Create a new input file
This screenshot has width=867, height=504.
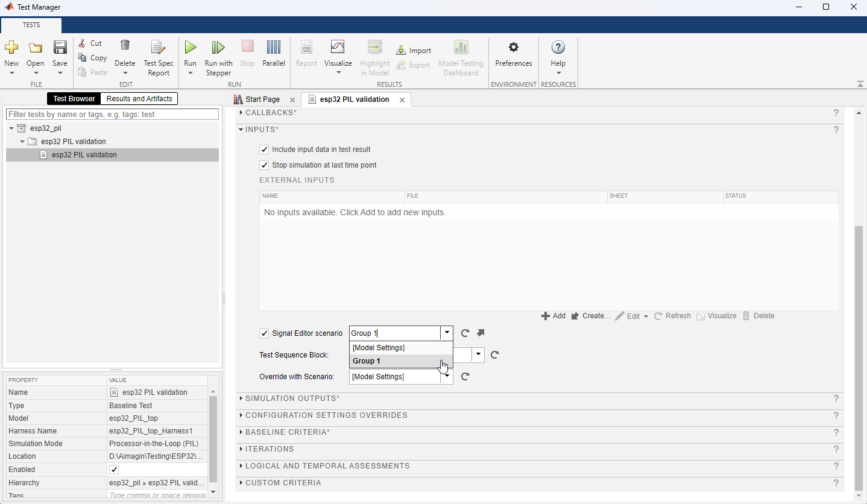[590, 316]
